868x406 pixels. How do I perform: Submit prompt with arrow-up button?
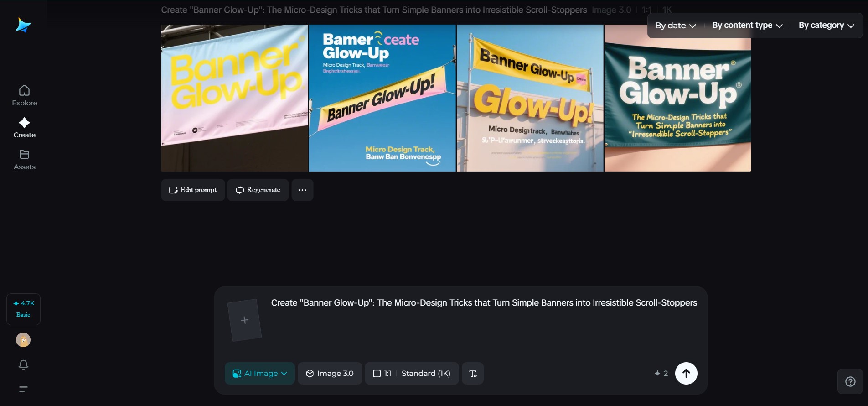pos(686,373)
